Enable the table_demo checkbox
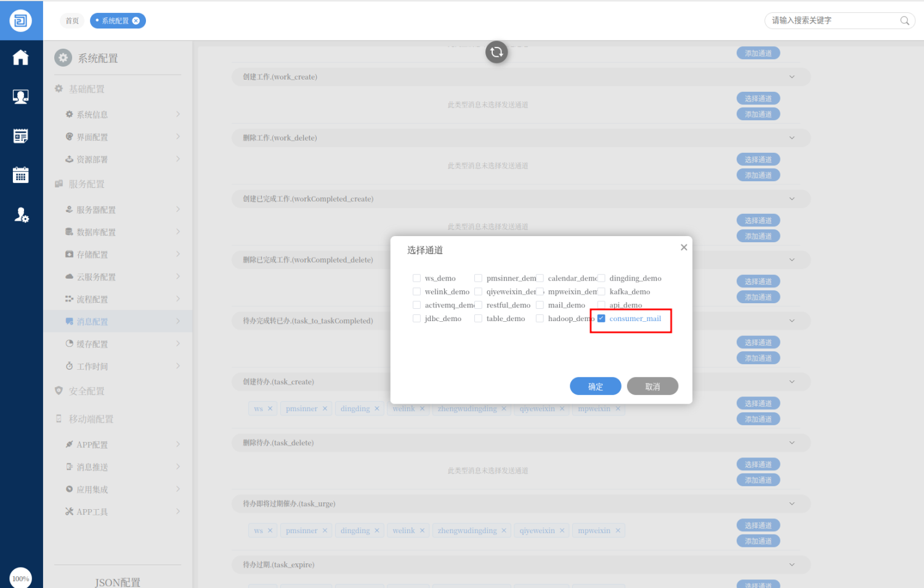Image resolution: width=924 pixels, height=588 pixels. click(x=478, y=319)
